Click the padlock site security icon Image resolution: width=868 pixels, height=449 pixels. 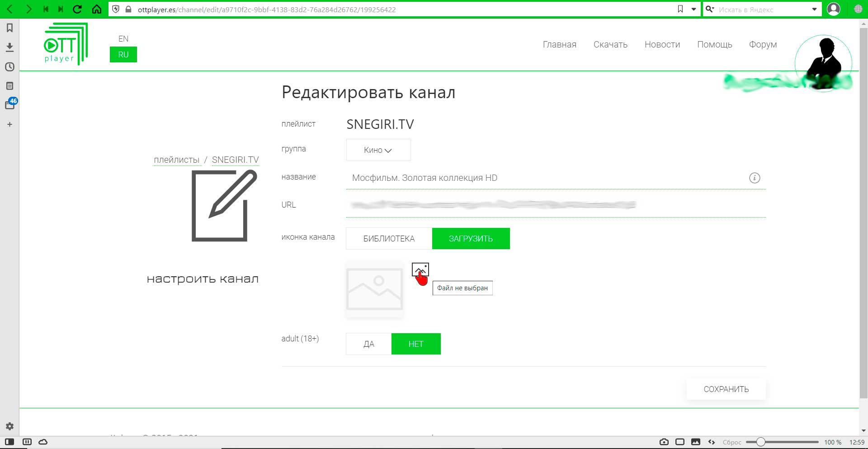pyautogui.click(x=128, y=9)
